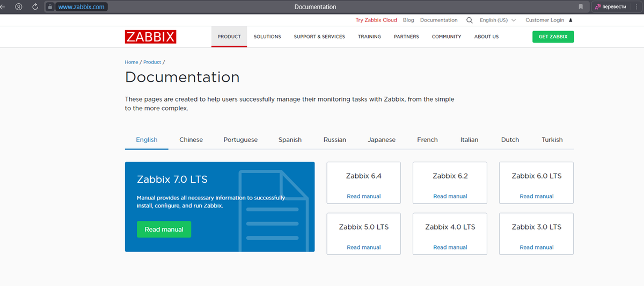
Task: Select the Turkish language tab
Action: (x=552, y=140)
